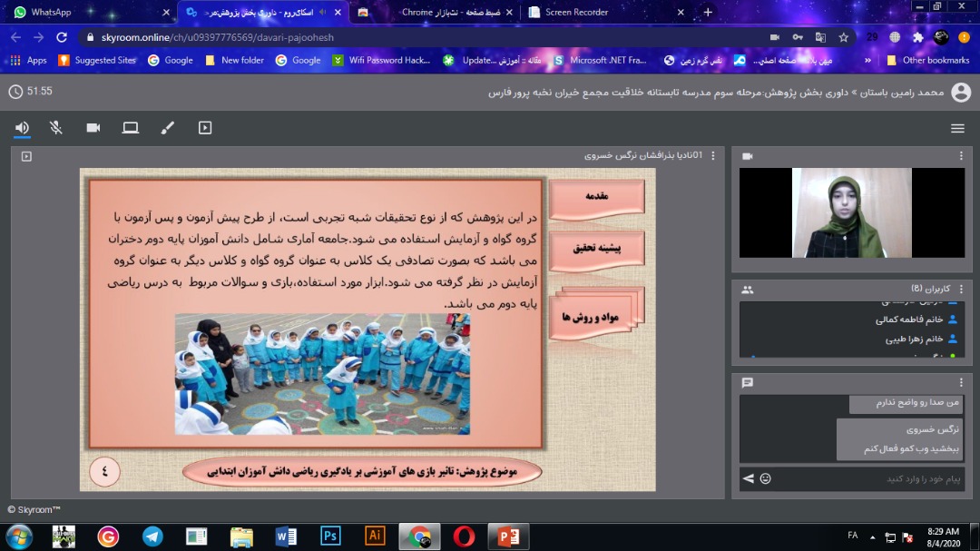The width and height of the screenshot is (980, 551).
Task: Open Other bookmarks folder
Action: click(x=928, y=60)
